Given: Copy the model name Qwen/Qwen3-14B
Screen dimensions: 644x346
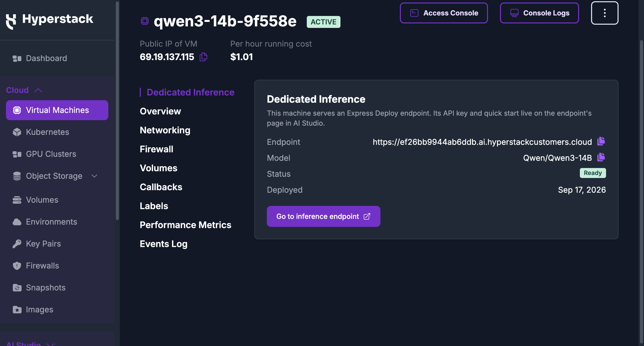Looking at the screenshot, I should pyautogui.click(x=601, y=157).
